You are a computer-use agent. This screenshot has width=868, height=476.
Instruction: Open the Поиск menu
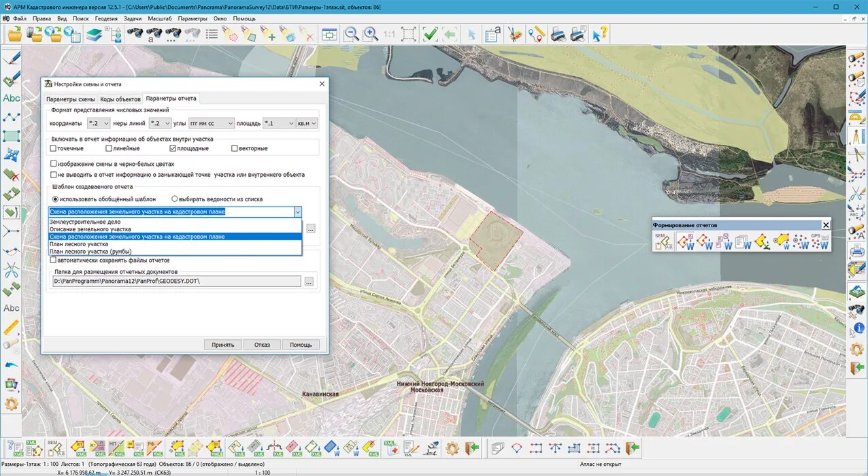(80, 18)
